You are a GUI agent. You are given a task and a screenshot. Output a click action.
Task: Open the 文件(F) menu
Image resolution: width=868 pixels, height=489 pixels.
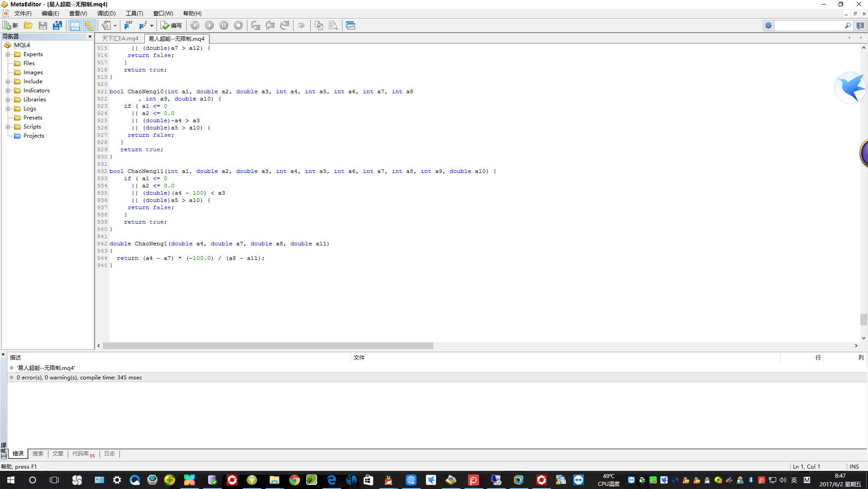click(x=23, y=14)
